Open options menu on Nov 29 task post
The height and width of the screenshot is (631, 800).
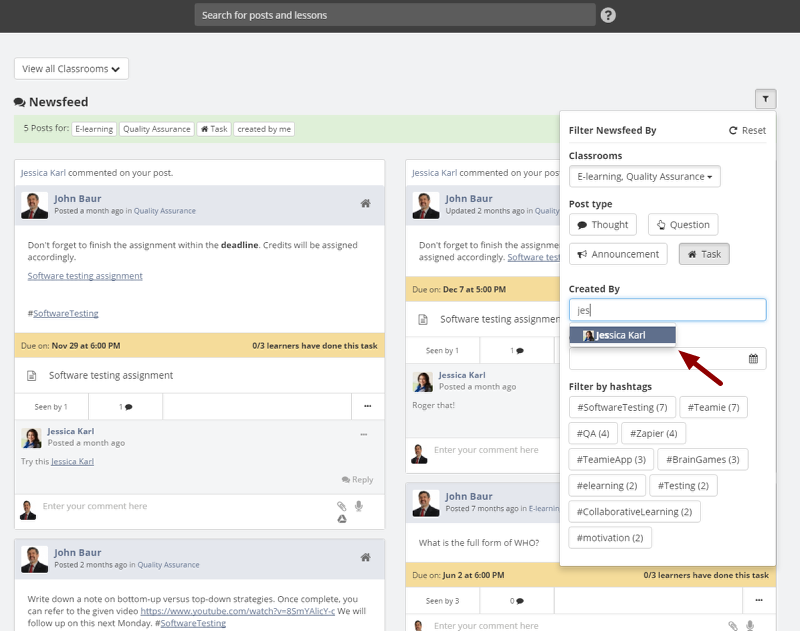point(367,407)
